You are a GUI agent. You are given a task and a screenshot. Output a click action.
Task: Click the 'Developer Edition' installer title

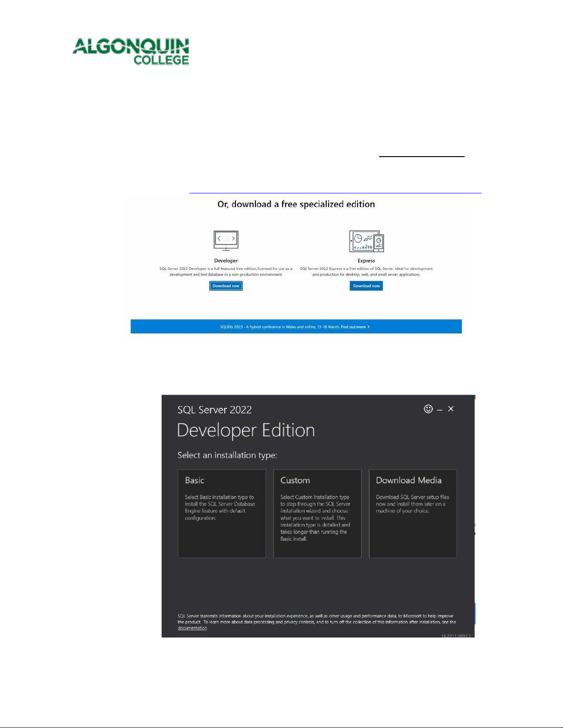coord(246,431)
